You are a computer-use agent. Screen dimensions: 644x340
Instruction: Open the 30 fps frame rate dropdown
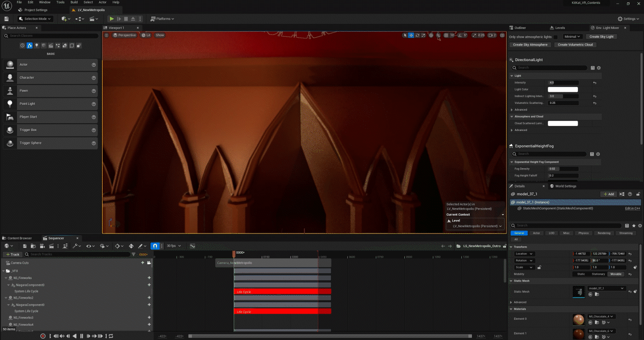point(173,246)
